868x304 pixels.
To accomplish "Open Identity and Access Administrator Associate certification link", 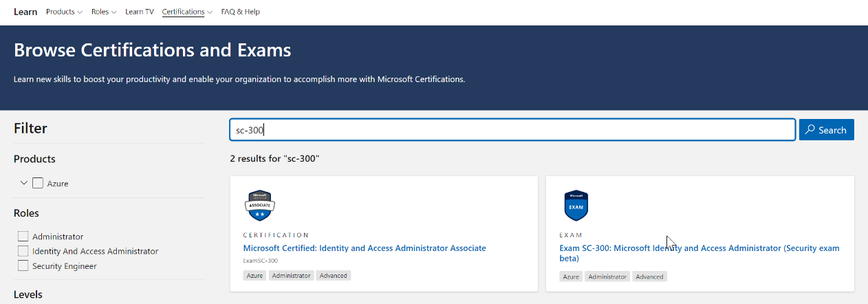I will tap(365, 248).
